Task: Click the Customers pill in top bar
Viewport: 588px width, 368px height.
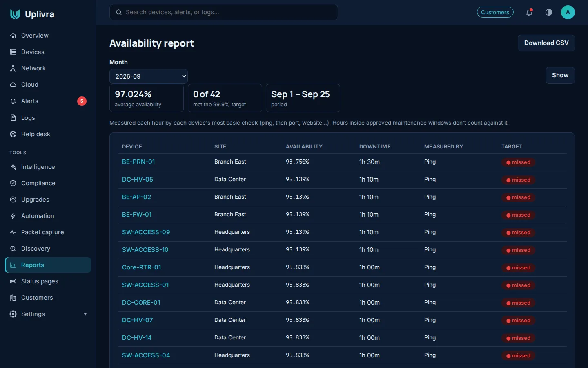Action: click(x=495, y=12)
